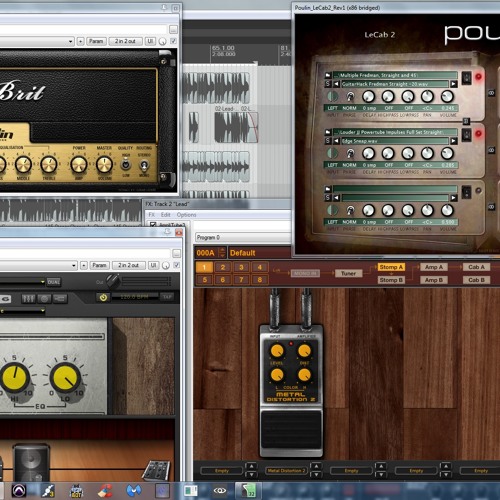Open folder icon for second LeCab slot
The height and width of the screenshot is (500, 500).
click(328, 132)
